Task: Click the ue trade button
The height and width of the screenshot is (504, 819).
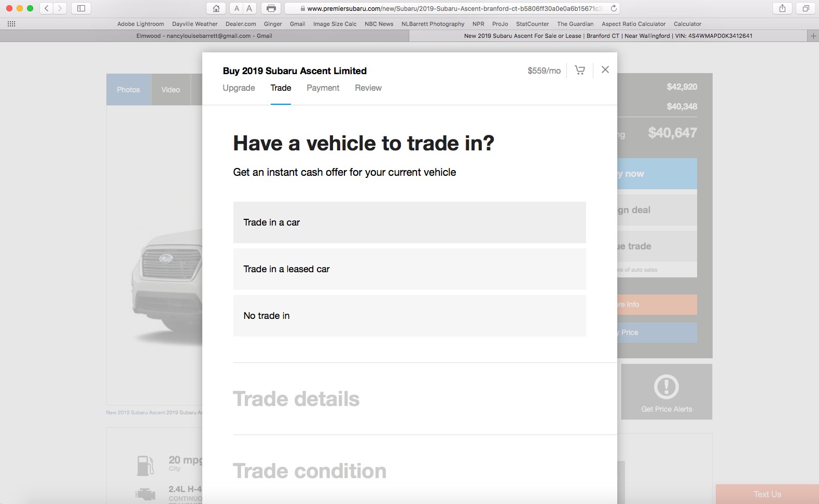Action: 657,246
